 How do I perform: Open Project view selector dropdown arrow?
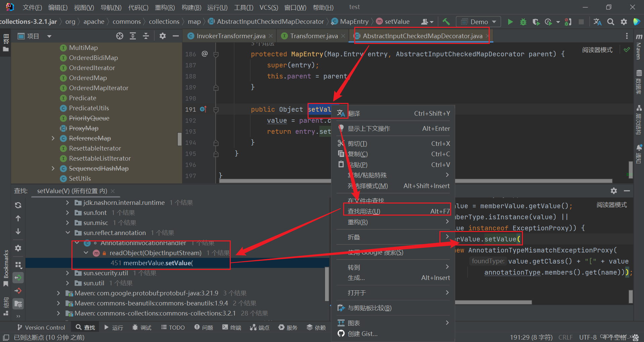(49, 36)
